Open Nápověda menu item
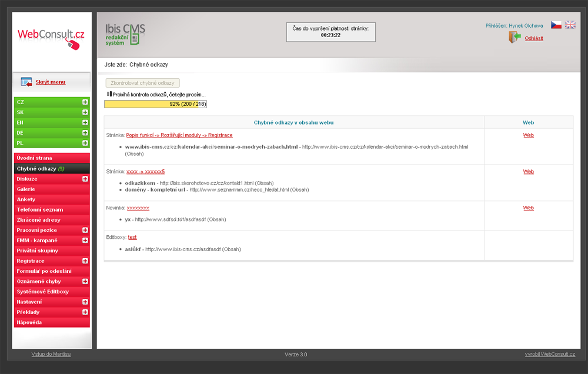 point(52,322)
